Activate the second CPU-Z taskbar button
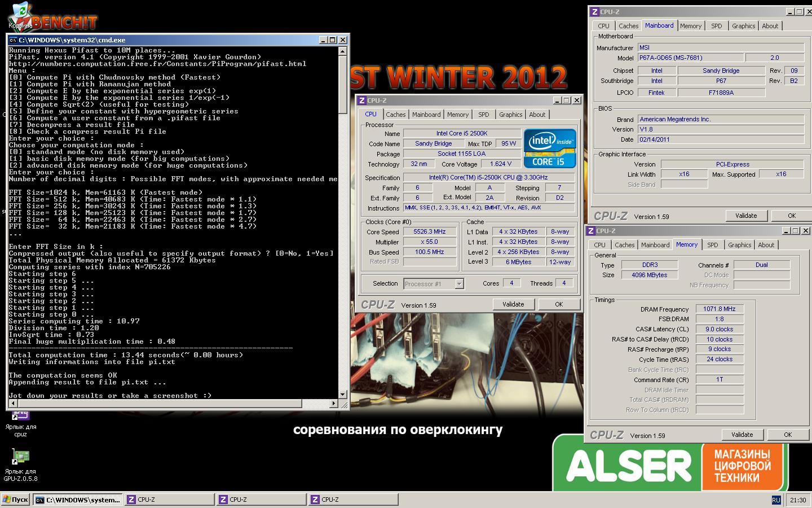812x508 pixels. click(262, 500)
